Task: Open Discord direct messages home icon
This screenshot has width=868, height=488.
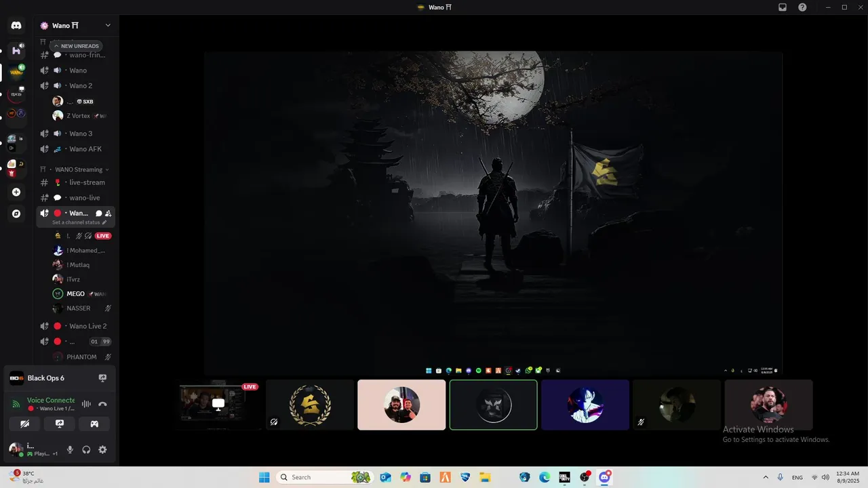Action: [16, 25]
